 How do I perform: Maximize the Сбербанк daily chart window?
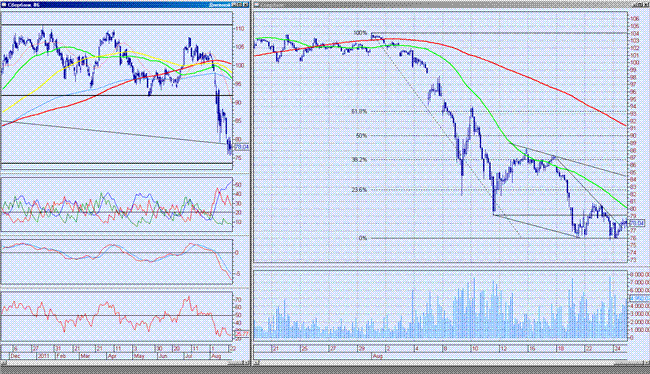pos(240,5)
